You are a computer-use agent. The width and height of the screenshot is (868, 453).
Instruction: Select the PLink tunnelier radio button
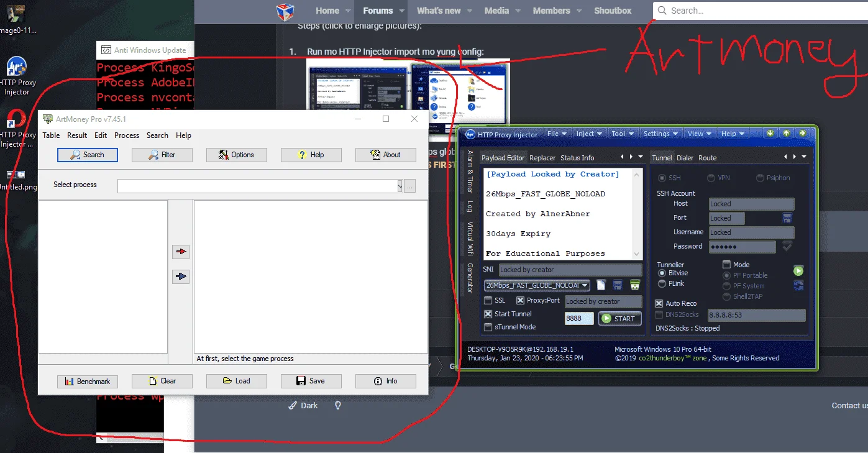(x=662, y=283)
